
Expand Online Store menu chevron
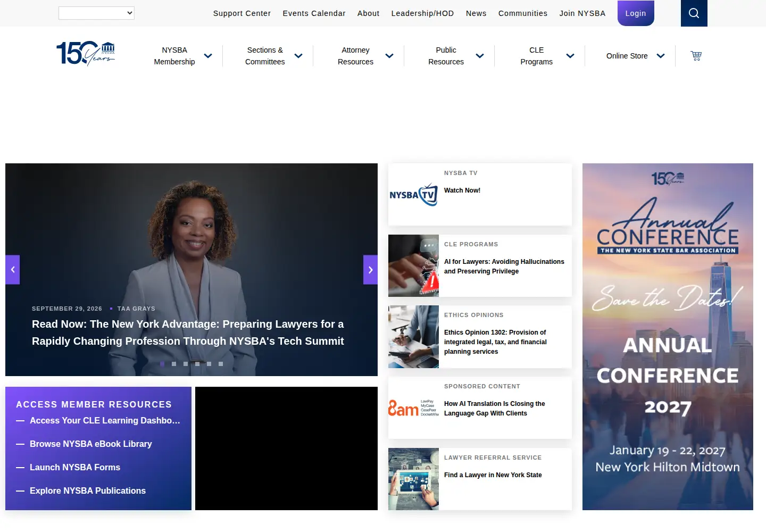pyautogui.click(x=661, y=56)
